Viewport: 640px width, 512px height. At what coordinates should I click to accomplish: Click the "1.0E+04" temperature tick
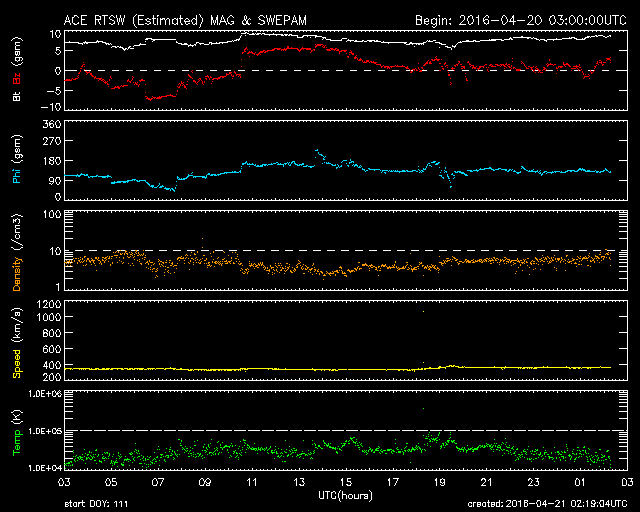pyautogui.click(x=45, y=468)
